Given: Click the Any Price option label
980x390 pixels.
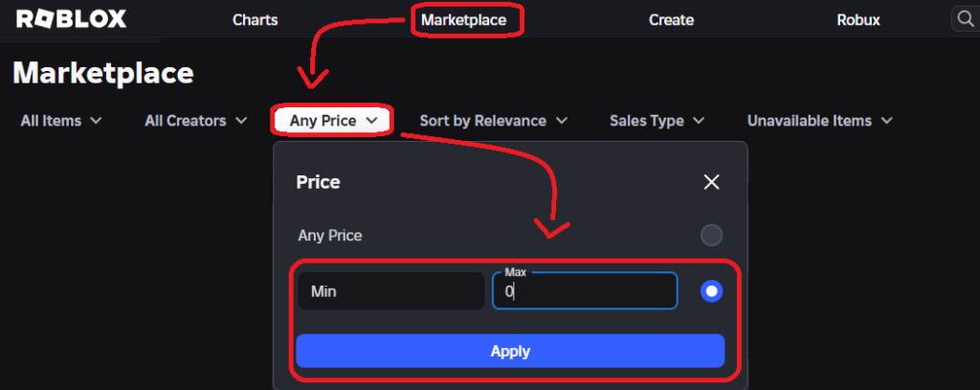Looking at the screenshot, I should [x=330, y=236].
